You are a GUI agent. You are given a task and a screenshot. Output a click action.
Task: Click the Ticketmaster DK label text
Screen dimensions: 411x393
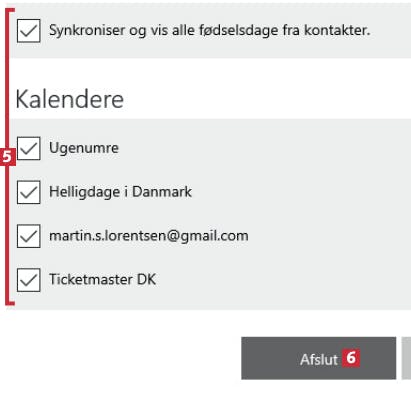tap(102, 280)
